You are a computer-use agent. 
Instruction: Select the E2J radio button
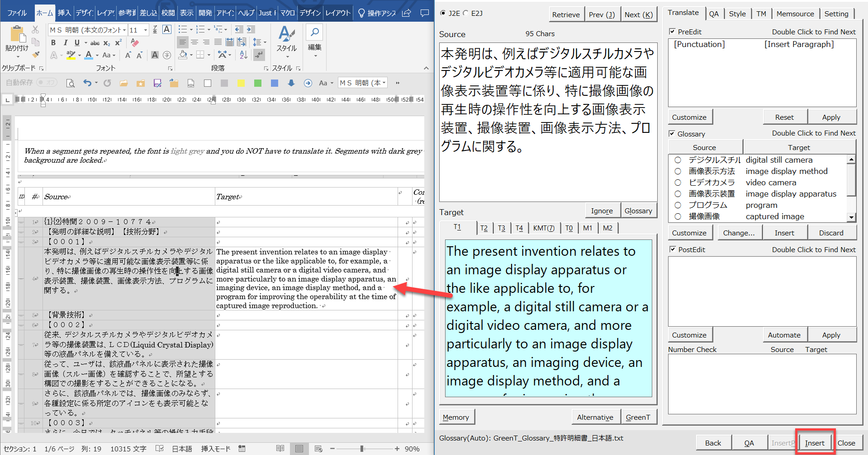click(x=466, y=14)
